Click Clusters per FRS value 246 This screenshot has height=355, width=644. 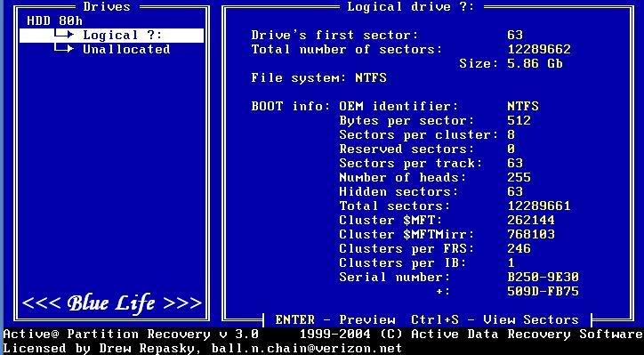pyautogui.click(x=519, y=248)
